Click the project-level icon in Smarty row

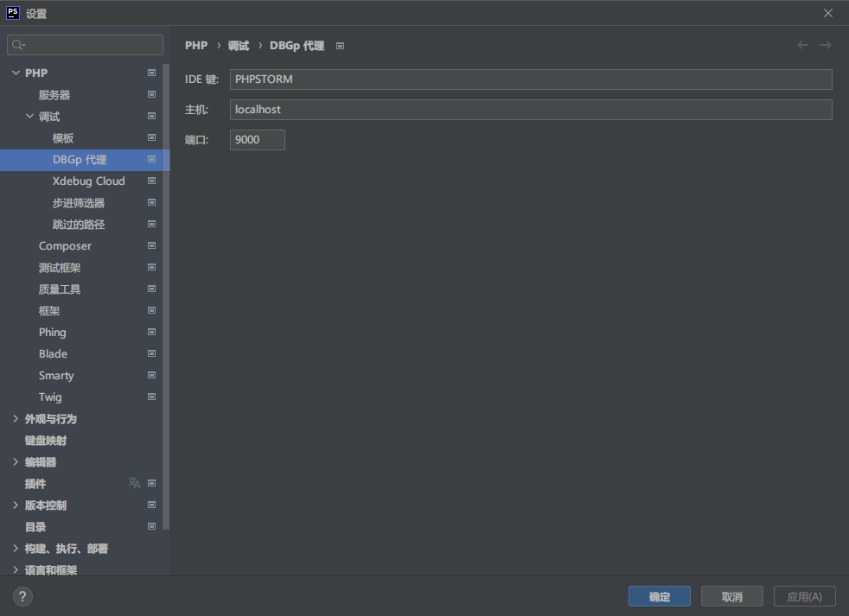coord(151,375)
